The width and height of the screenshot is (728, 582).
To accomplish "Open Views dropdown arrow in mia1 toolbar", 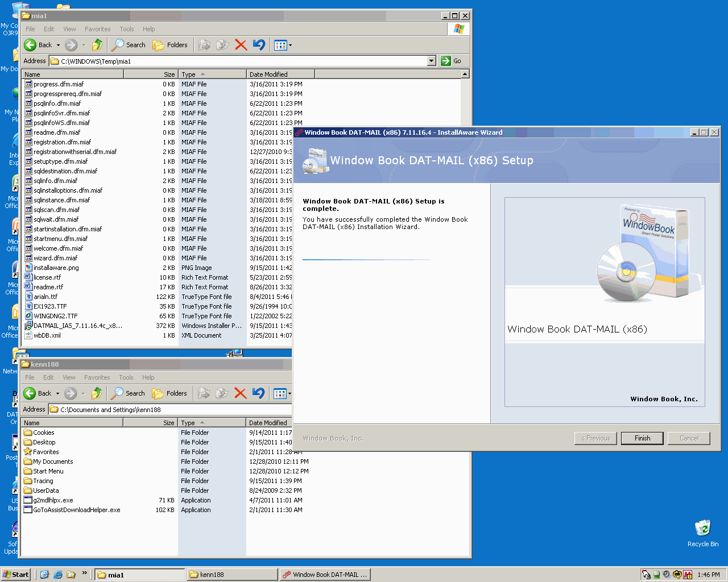I will coord(290,45).
